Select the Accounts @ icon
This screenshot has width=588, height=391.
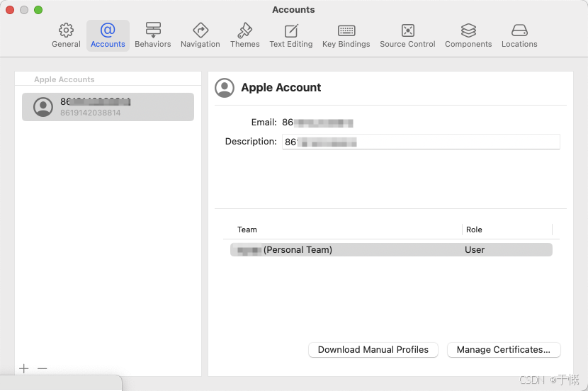pyautogui.click(x=108, y=30)
